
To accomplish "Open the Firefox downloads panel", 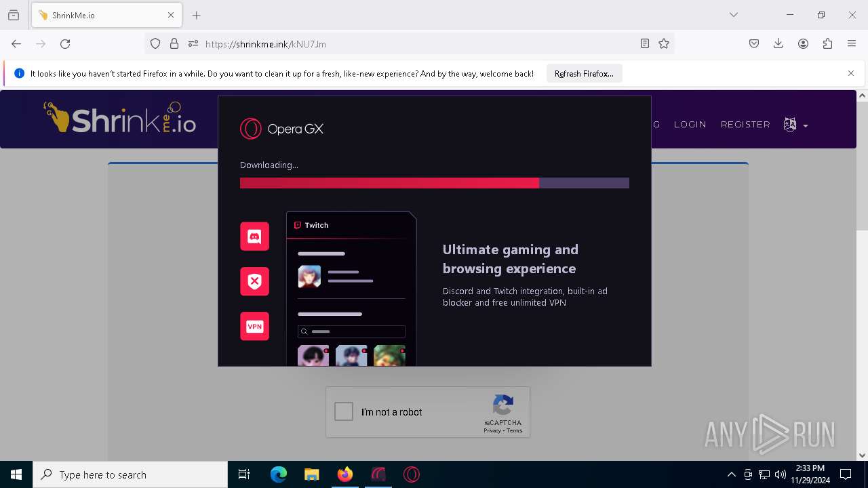I will (778, 43).
